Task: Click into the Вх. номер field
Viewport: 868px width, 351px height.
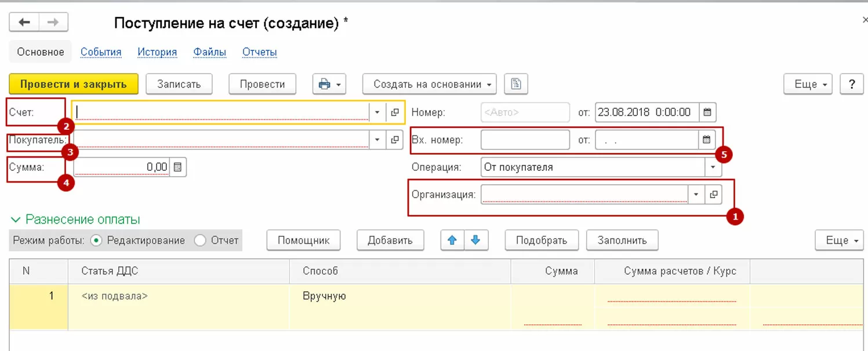Action: coord(525,140)
